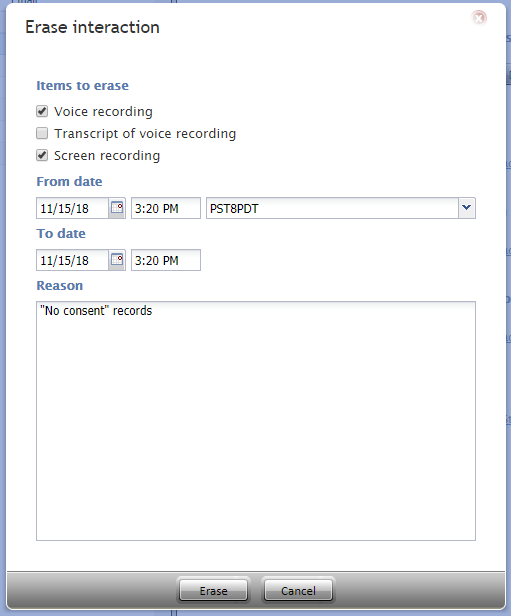Viewport: 511px width, 616px height.
Task: Close the Erase interaction dialog
Action: point(479,18)
